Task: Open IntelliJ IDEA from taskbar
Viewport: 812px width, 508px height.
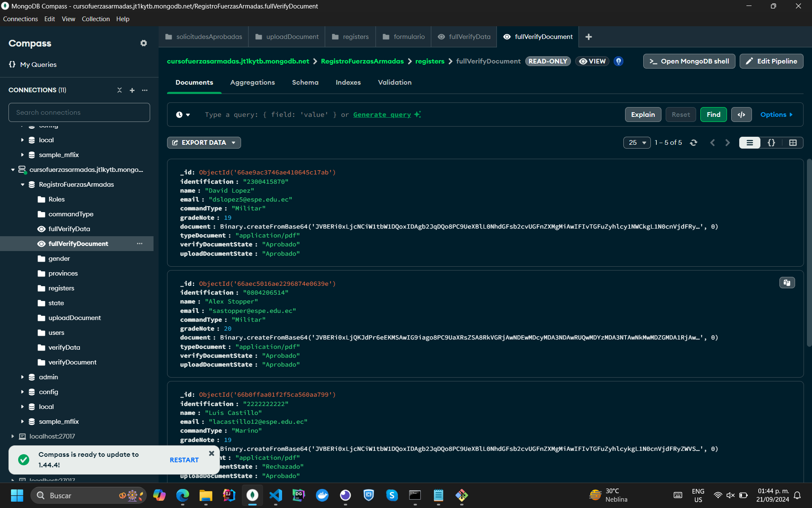Action: pos(229,495)
